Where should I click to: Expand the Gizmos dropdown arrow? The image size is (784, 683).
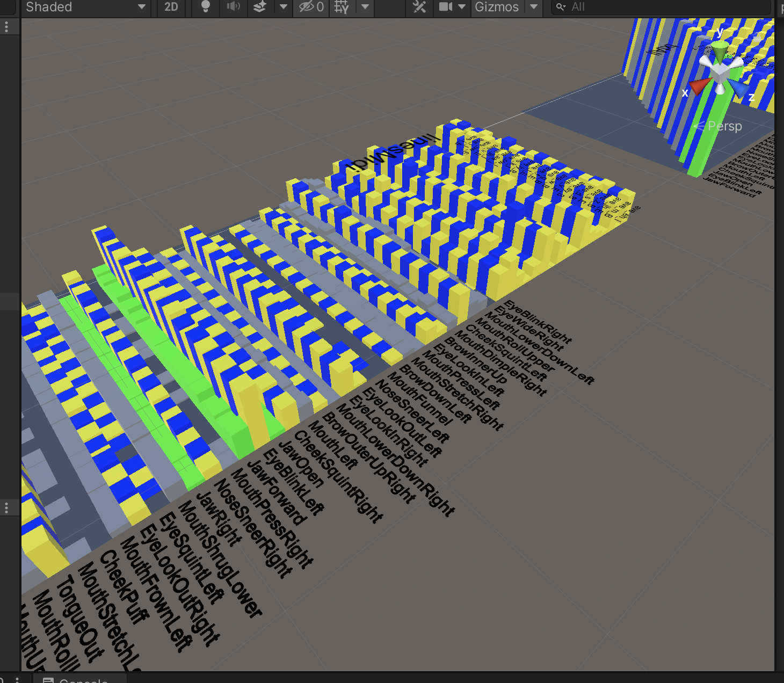click(x=534, y=7)
